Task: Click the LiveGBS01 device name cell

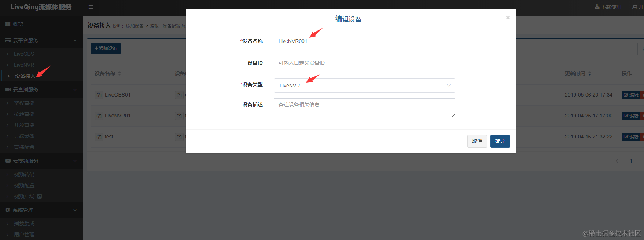Action: pyautogui.click(x=118, y=95)
